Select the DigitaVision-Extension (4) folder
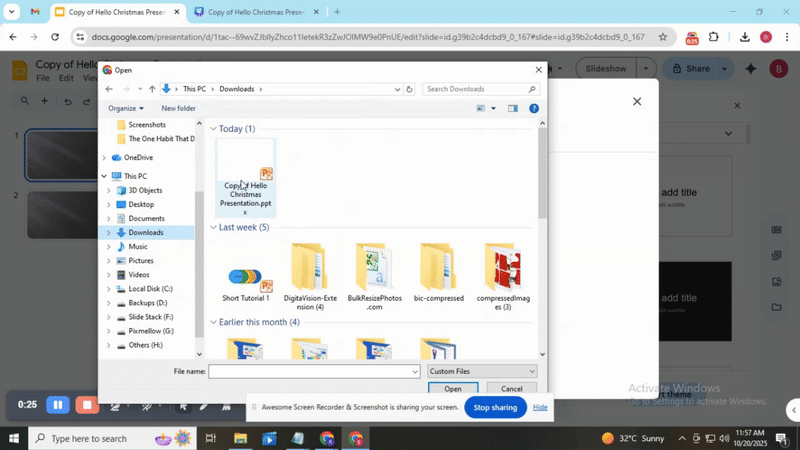The image size is (800, 450). click(x=309, y=276)
